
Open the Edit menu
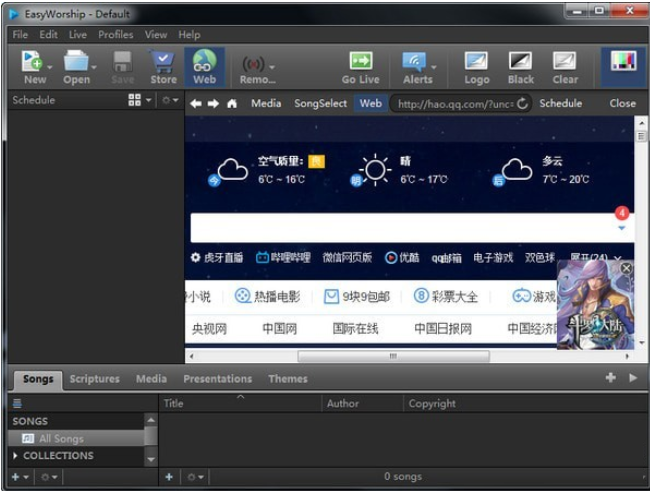point(49,35)
